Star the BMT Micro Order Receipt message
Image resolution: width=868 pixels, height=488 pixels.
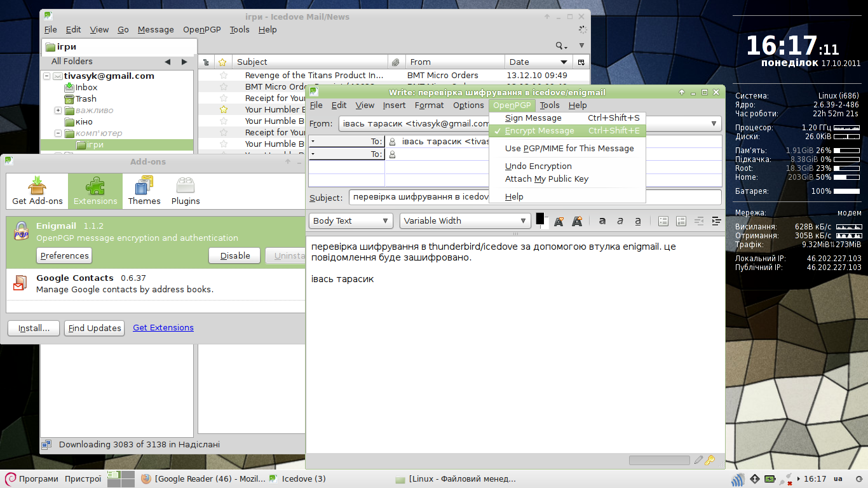click(x=223, y=87)
